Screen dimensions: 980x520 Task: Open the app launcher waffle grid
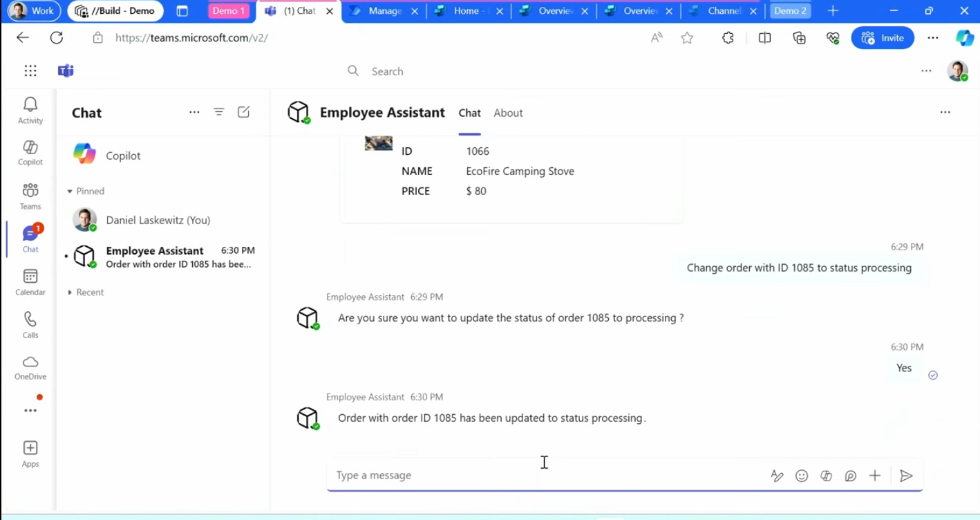click(x=30, y=71)
